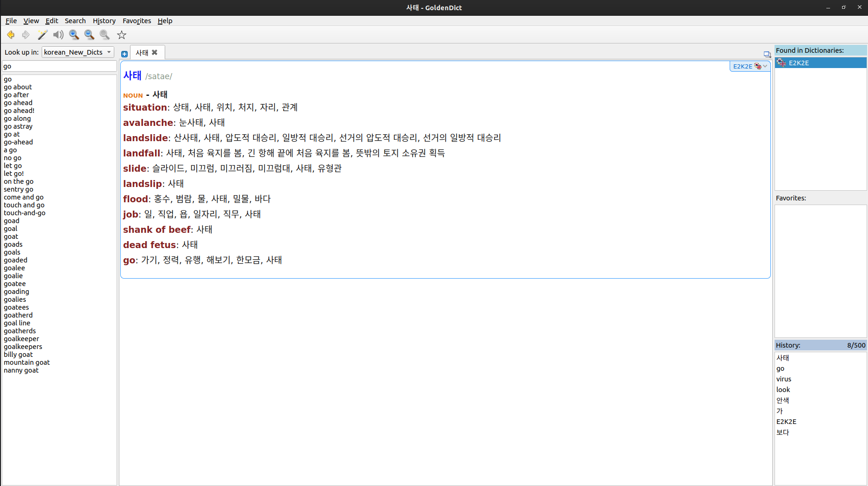Select E2K2E in Found in Dictionaries
This screenshot has width=868, height=486.
(x=799, y=63)
